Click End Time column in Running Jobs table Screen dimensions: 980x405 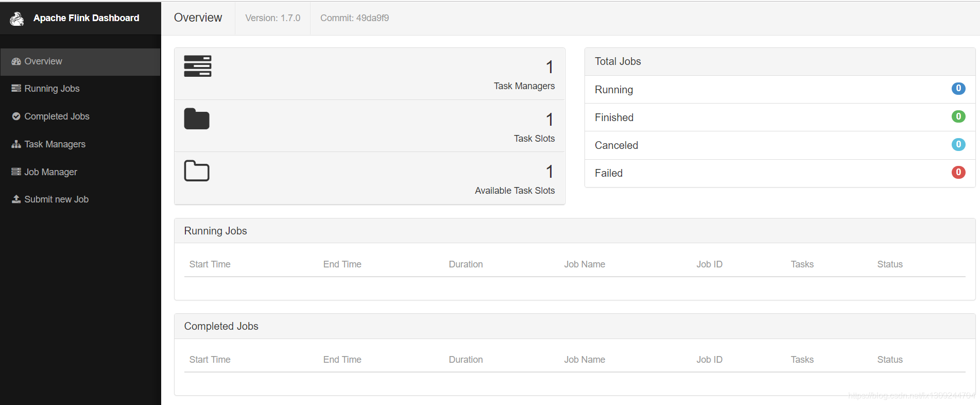342,264
